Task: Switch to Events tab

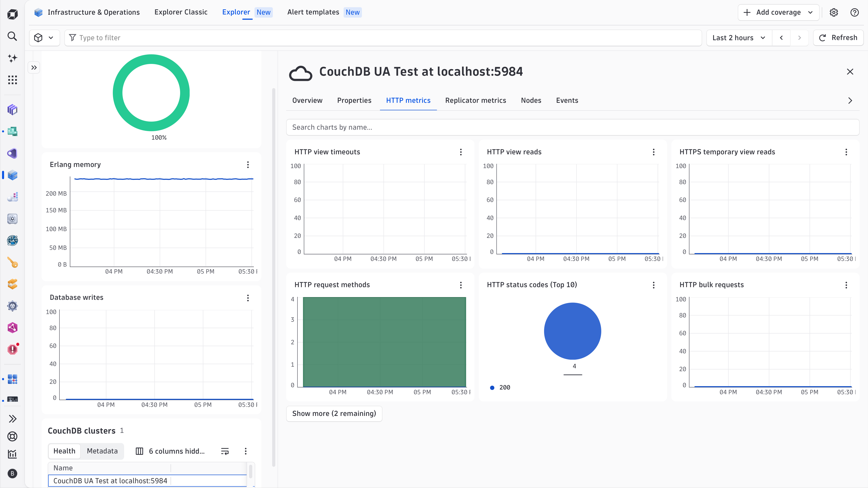Action: (567, 100)
